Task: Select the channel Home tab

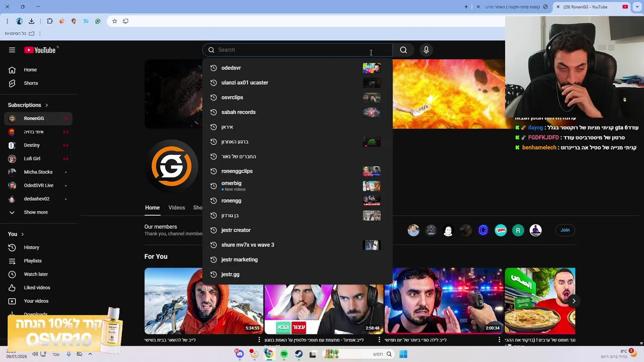Action: (152, 208)
